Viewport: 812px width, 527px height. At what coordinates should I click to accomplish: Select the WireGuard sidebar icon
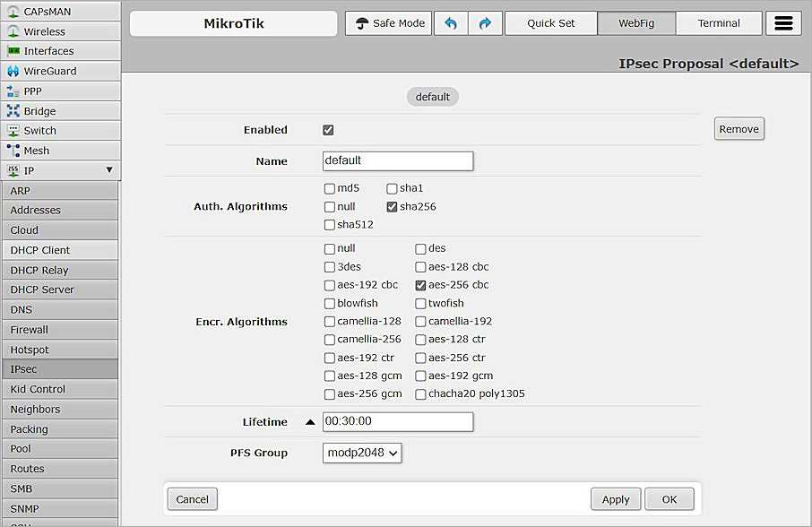coord(11,71)
